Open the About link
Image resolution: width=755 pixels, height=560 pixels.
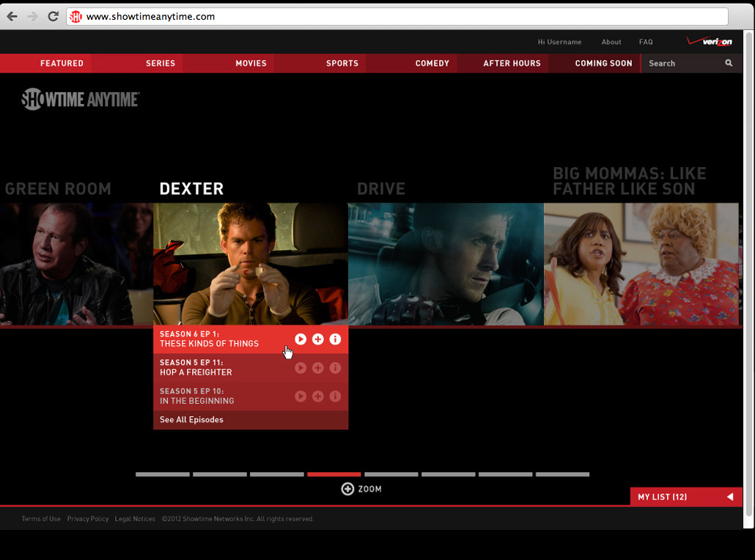click(611, 42)
